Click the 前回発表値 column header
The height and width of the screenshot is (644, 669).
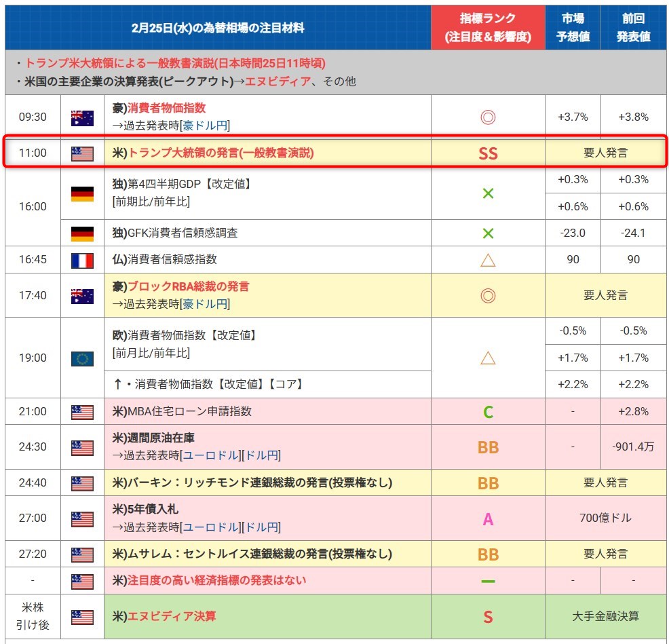tap(633, 28)
